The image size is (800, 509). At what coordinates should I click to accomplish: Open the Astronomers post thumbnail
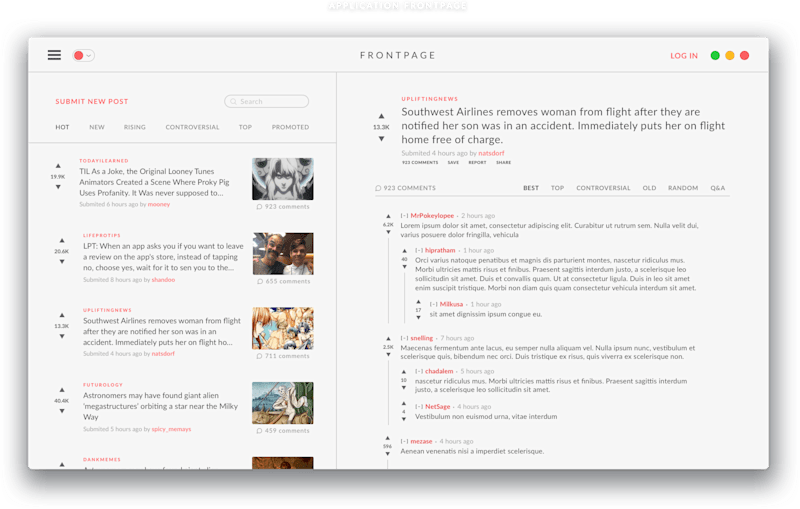tap(283, 403)
